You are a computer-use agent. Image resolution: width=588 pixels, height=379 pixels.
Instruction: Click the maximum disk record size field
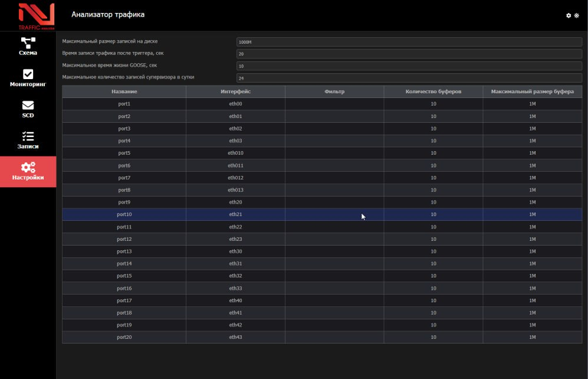click(409, 42)
